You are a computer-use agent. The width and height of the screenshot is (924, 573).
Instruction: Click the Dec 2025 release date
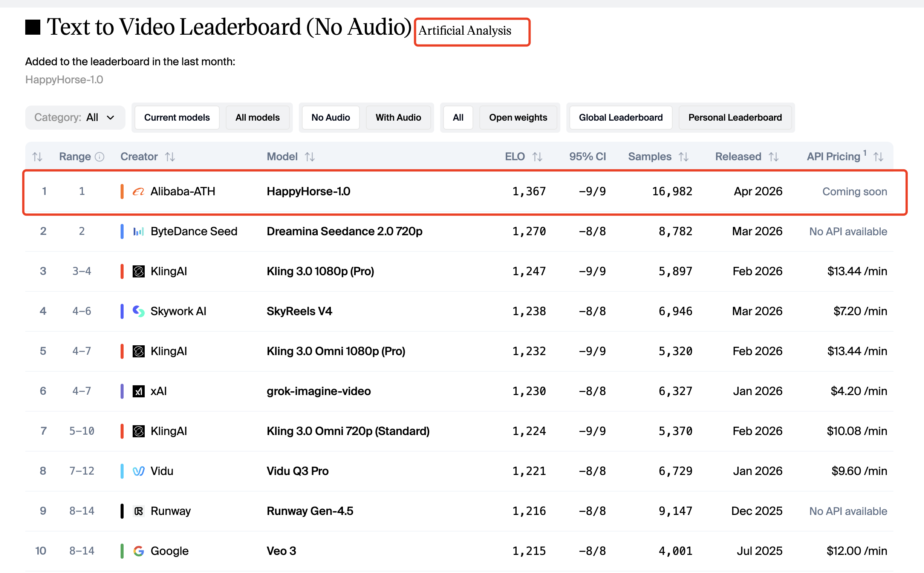point(757,511)
